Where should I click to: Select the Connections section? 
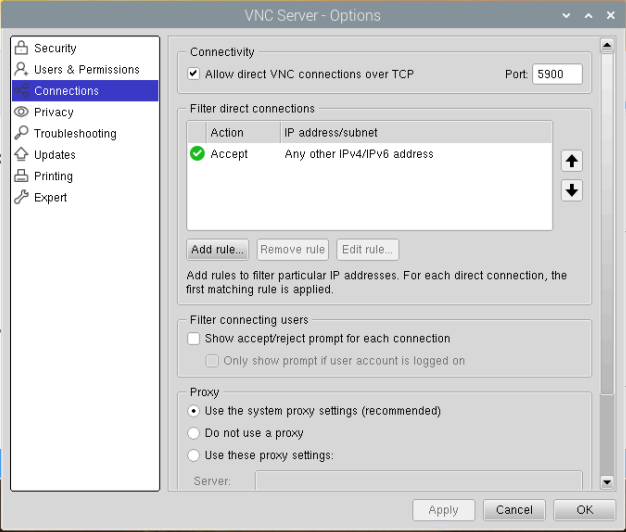(x=85, y=91)
